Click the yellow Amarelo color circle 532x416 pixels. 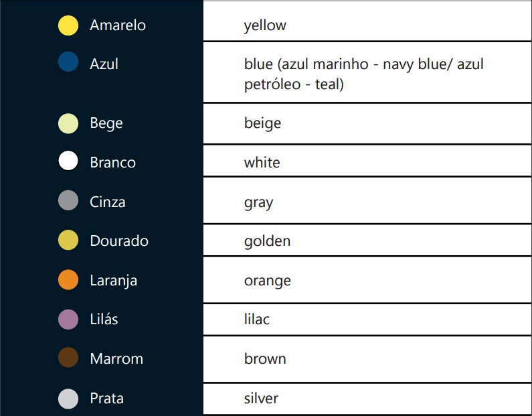(x=68, y=25)
